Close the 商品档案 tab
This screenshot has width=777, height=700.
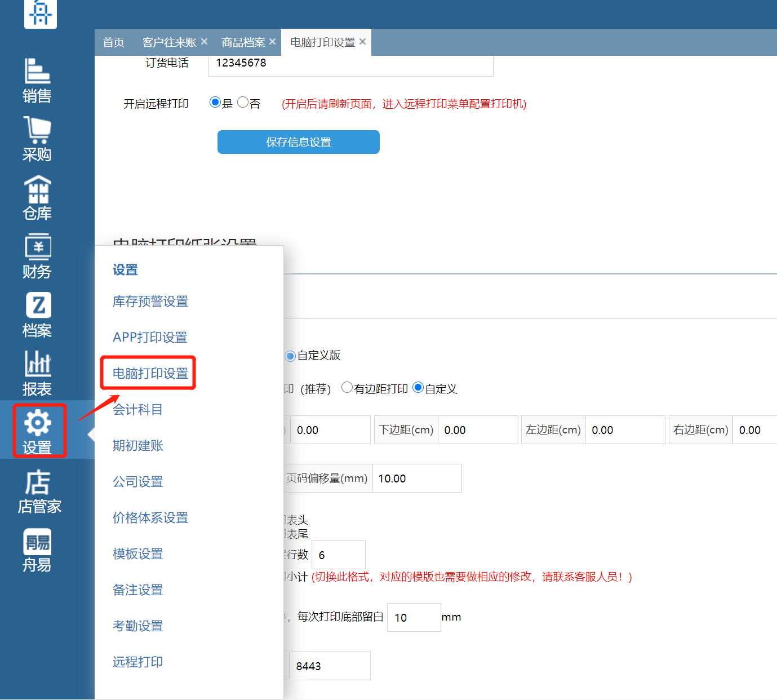[272, 42]
